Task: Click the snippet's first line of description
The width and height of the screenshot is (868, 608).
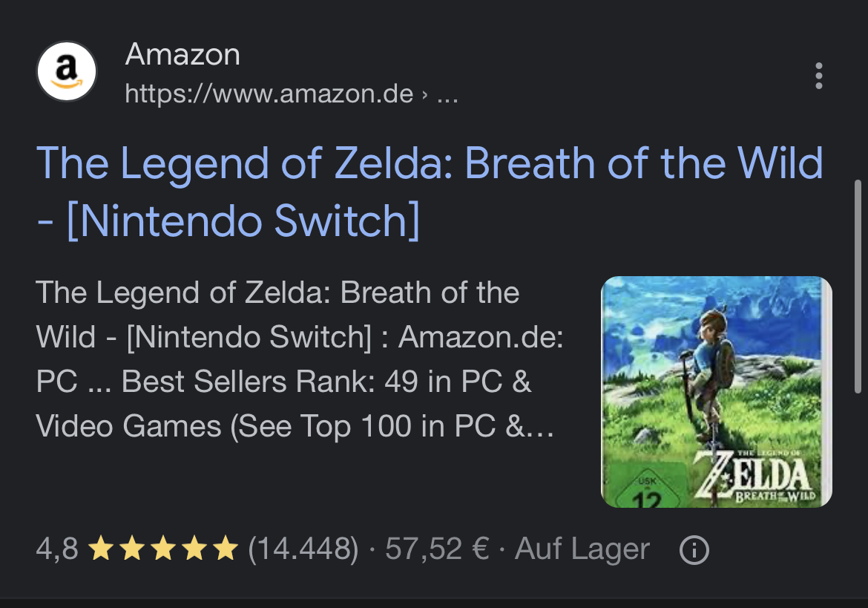Action: 277,292
